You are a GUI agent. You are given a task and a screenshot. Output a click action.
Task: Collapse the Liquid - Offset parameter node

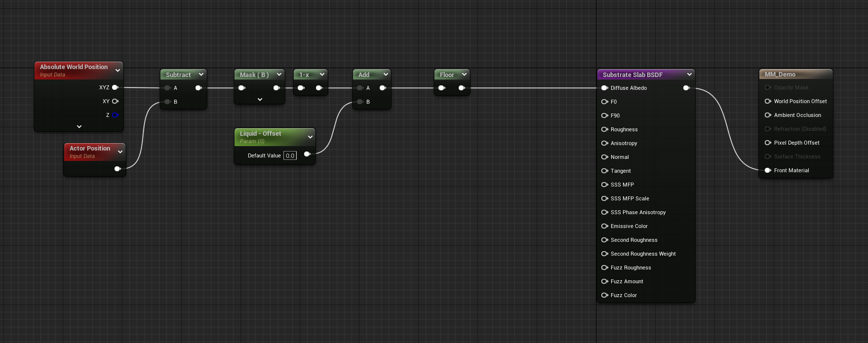click(x=310, y=137)
